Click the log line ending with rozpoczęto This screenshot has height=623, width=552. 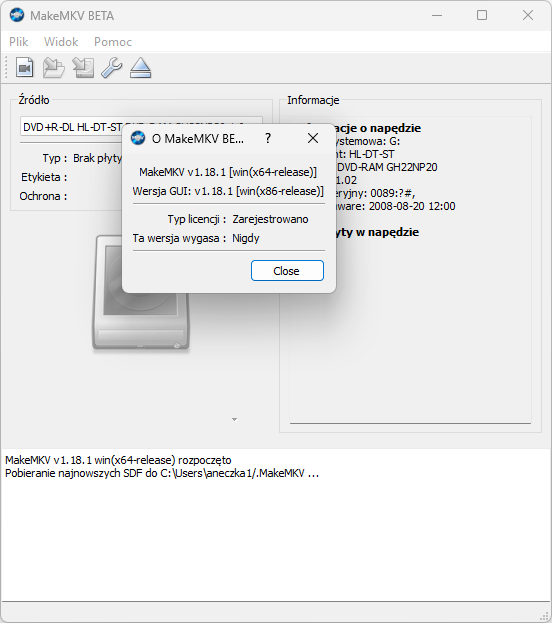(x=118, y=460)
